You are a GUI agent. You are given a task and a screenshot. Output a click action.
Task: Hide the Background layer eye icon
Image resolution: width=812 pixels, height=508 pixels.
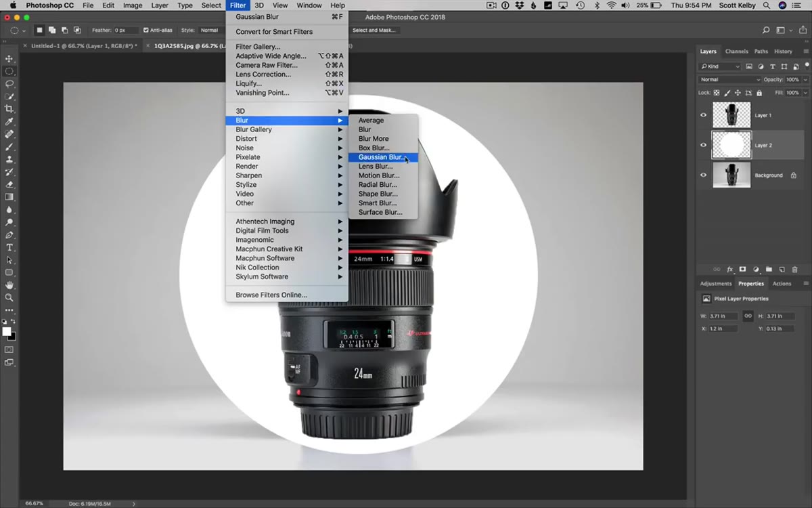(x=704, y=175)
